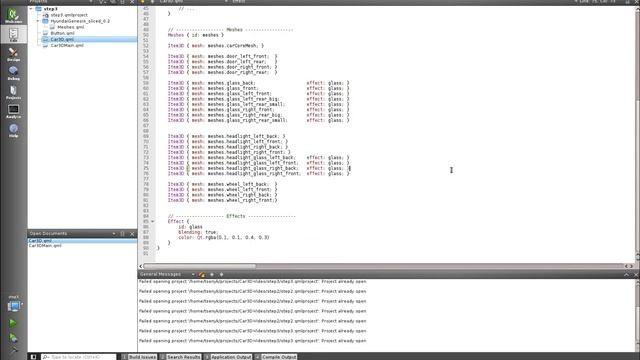Open the Application Output pane
This screenshot has width=640, height=360.
click(228, 357)
